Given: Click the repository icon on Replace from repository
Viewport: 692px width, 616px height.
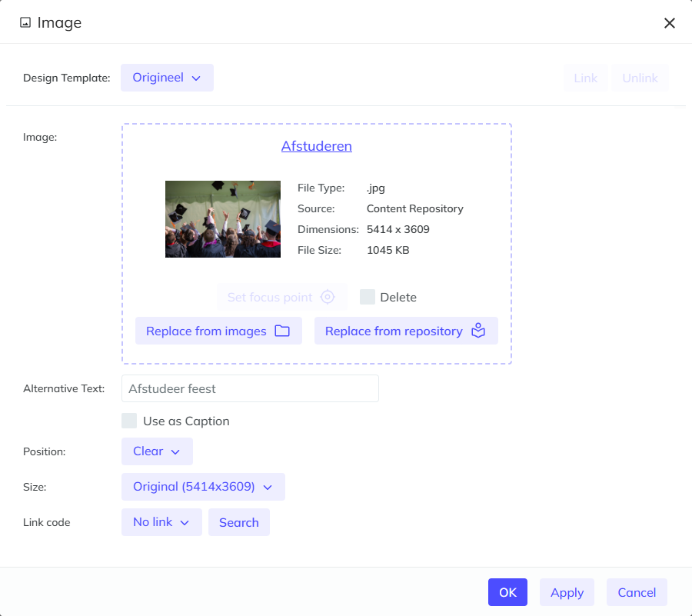Looking at the screenshot, I should click(x=479, y=331).
